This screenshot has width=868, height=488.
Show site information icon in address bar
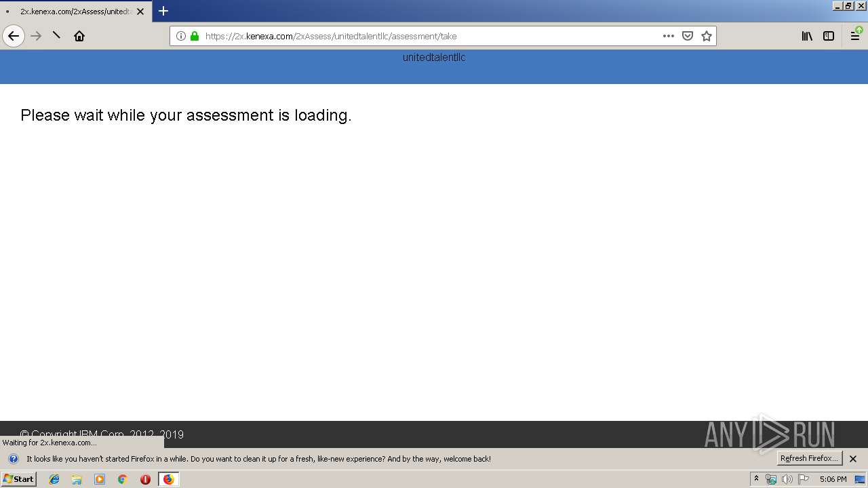click(181, 36)
